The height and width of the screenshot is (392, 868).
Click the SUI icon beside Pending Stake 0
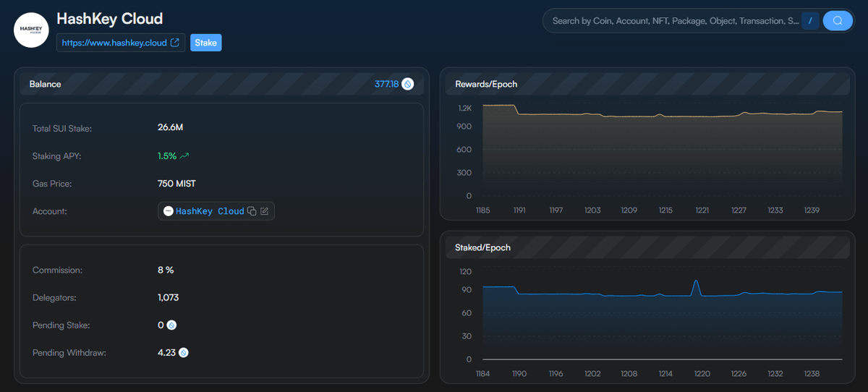tap(171, 325)
